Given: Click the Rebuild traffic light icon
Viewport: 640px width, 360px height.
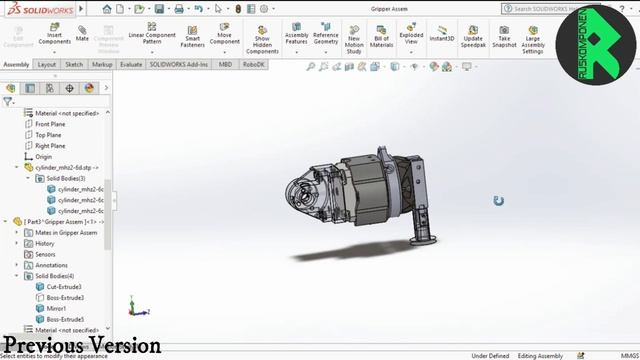Looking at the screenshot, I should tap(238, 9).
